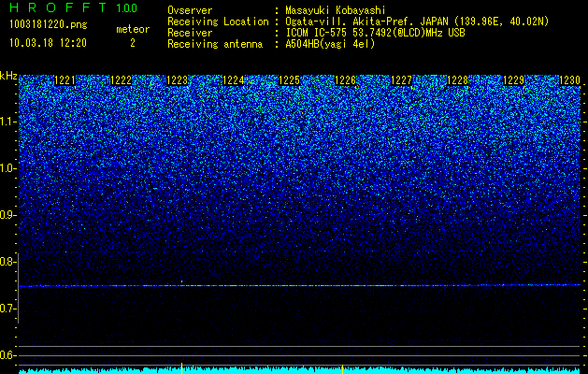Image resolution: width=588 pixels, height=374 pixels.
Task: Click the Receiving Location label
Action: [218, 22]
